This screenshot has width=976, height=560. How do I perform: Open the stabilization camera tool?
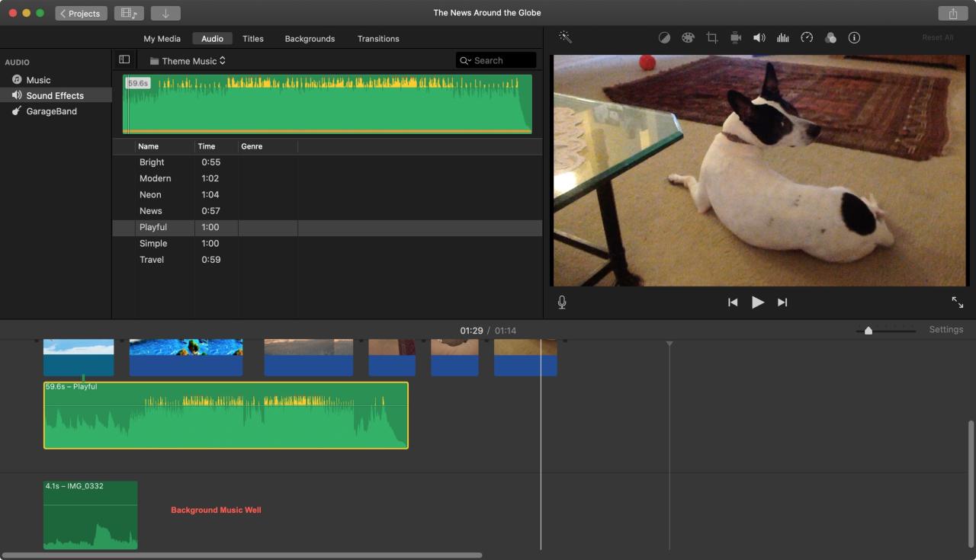(735, 37)
